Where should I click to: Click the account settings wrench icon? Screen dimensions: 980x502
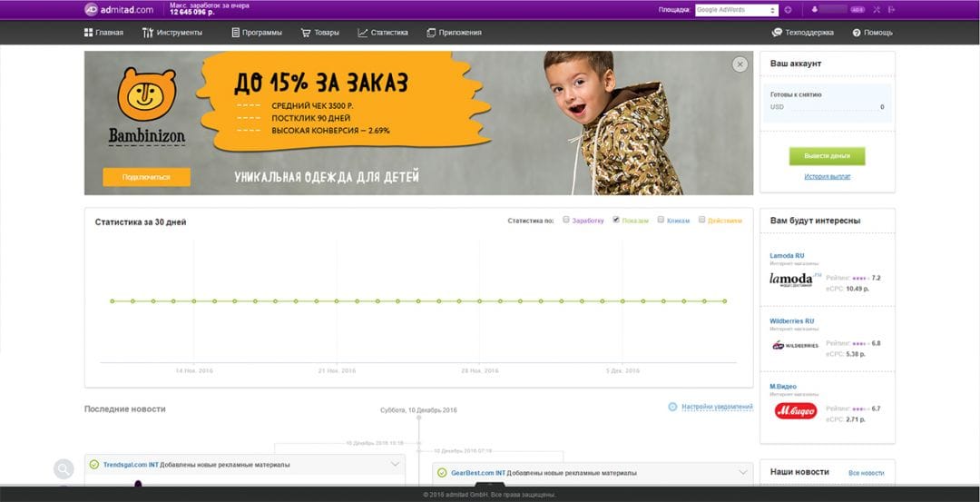point(877,10)
